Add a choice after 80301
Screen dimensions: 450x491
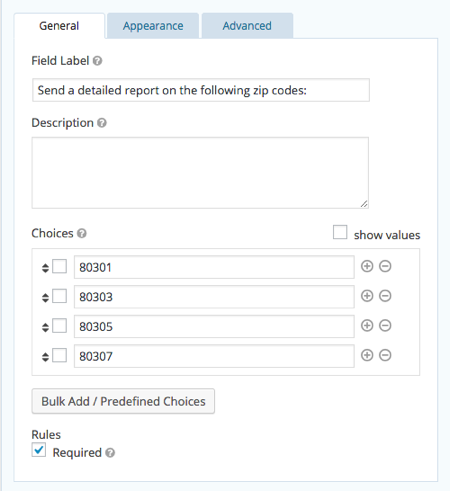click(367, 266)
